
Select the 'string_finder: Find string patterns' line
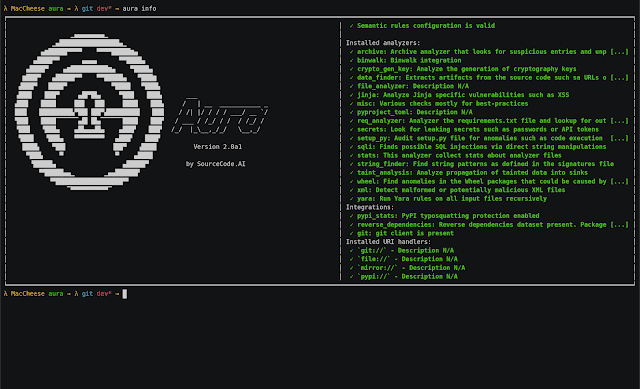click(x=482, y=164)
